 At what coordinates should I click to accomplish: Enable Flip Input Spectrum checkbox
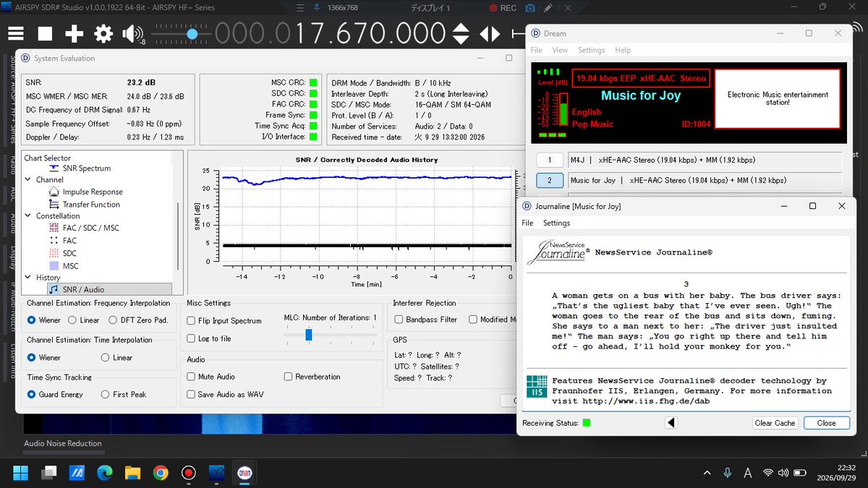tap(191, 321)
